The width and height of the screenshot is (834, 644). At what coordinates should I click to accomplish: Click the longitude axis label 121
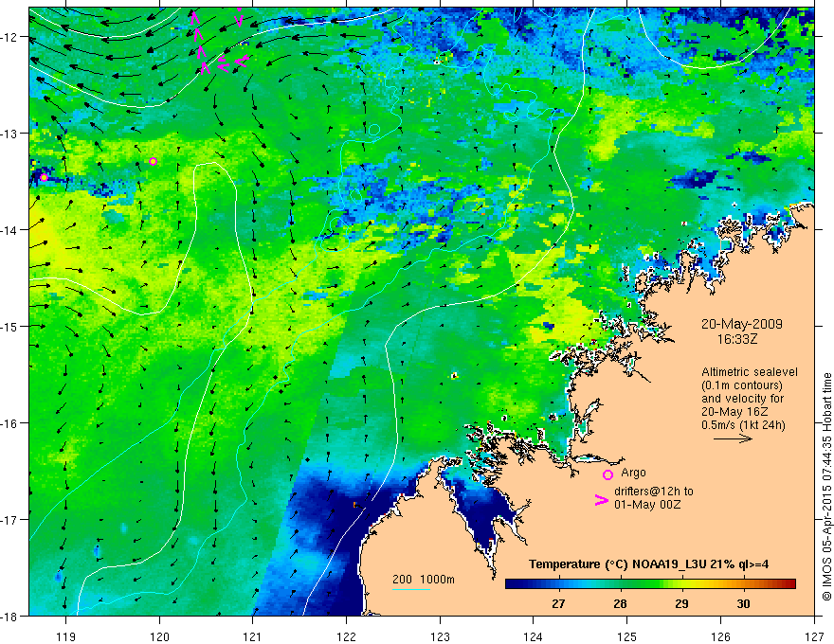(x=253, y=636)
